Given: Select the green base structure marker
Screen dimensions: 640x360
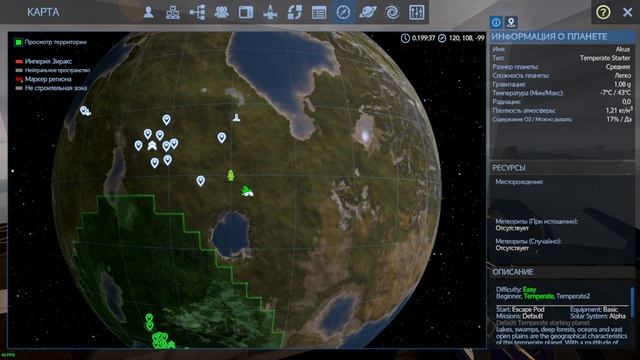Looking at the screenshot, I should click(231, 175).
